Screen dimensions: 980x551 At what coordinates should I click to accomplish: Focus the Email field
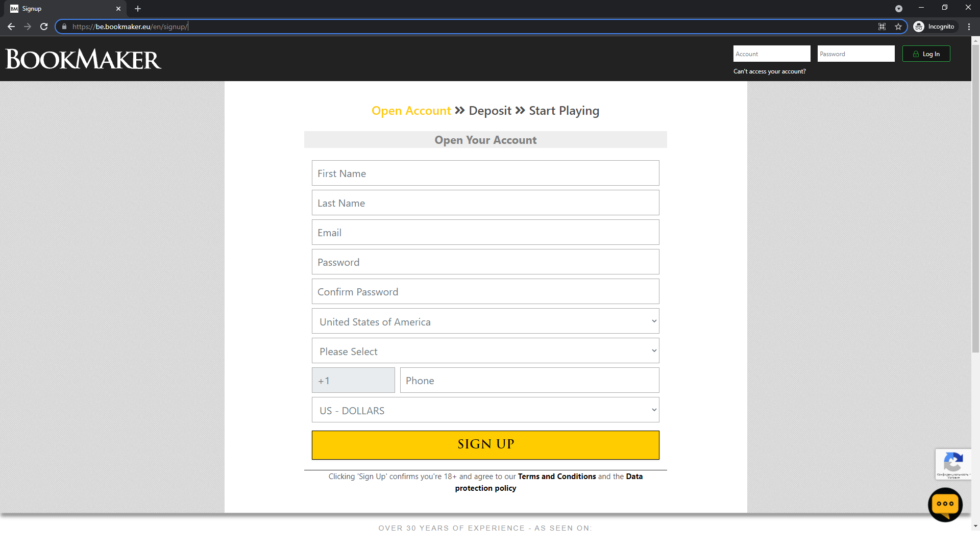[485, 232]
